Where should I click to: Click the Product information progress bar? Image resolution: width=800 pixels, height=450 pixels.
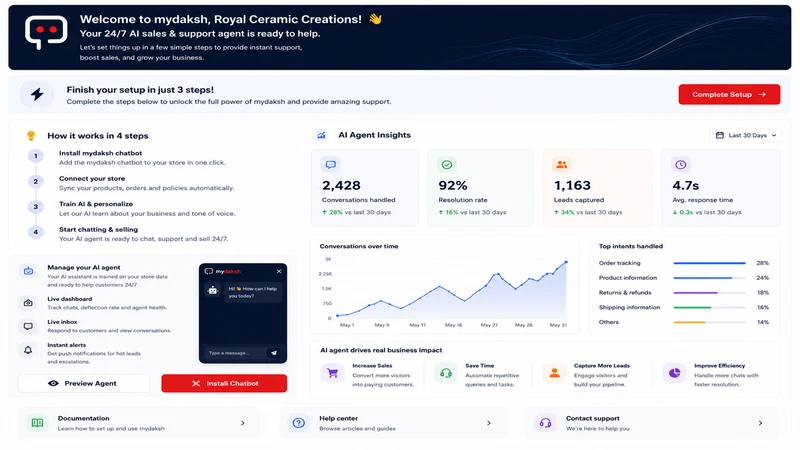coord(709,278)
